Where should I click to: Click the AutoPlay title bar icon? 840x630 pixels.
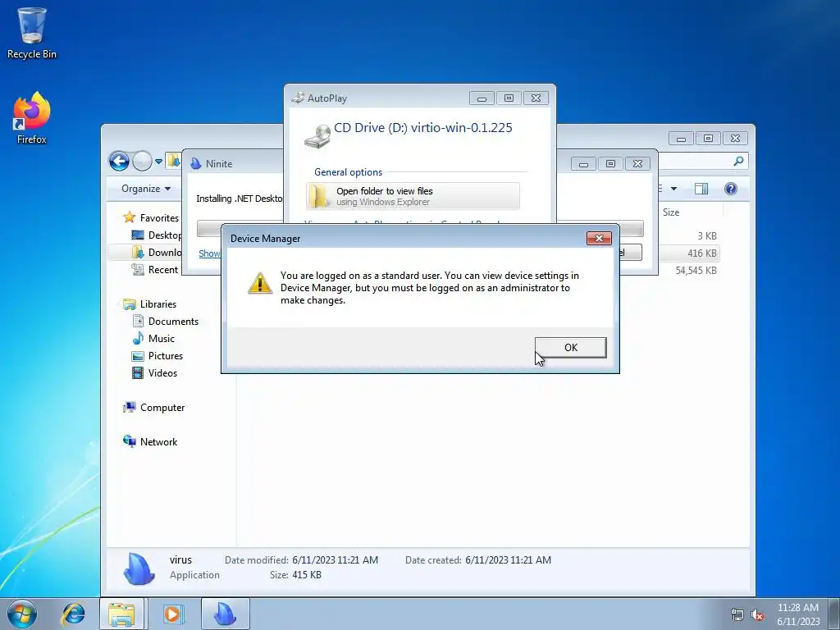point(297,98)
